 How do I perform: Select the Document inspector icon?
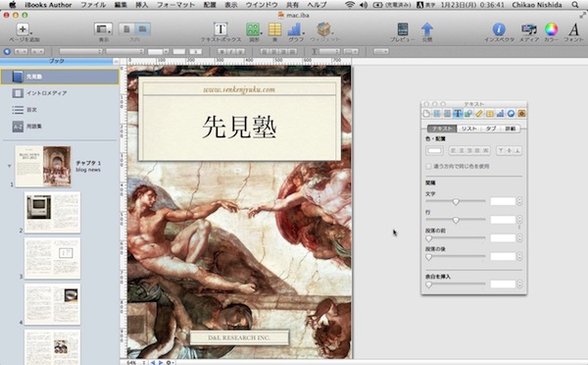[426, 114]
